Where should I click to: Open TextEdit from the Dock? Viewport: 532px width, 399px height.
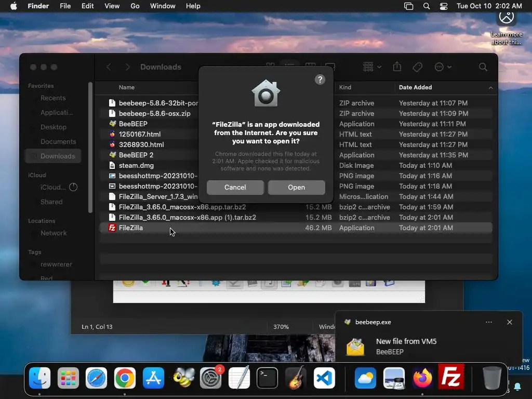click(239, 378)
